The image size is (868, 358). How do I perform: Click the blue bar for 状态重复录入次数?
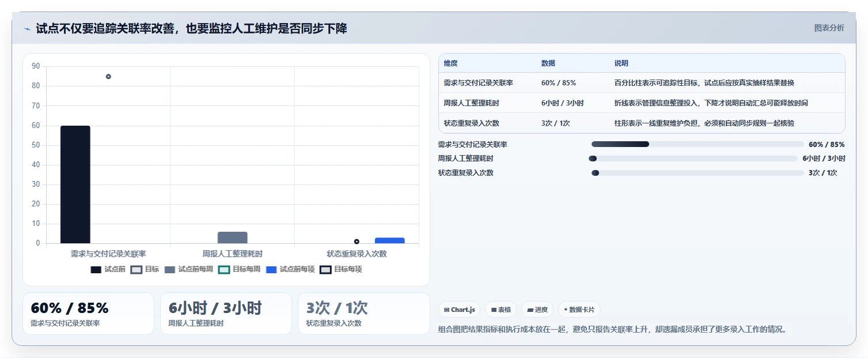click(390, 240)
